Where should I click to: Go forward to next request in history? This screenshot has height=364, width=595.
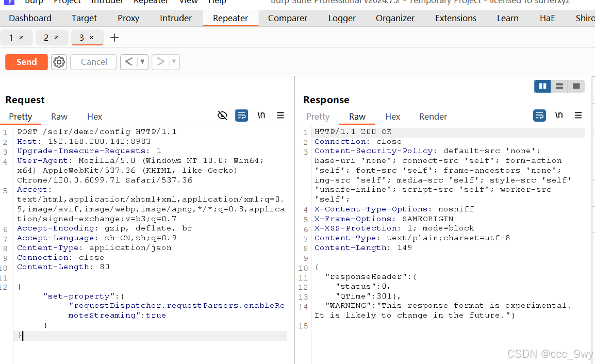[x=160, y=62]
